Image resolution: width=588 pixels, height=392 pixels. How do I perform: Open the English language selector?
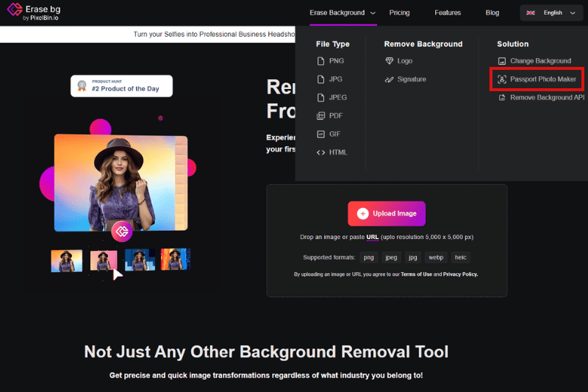552,13
